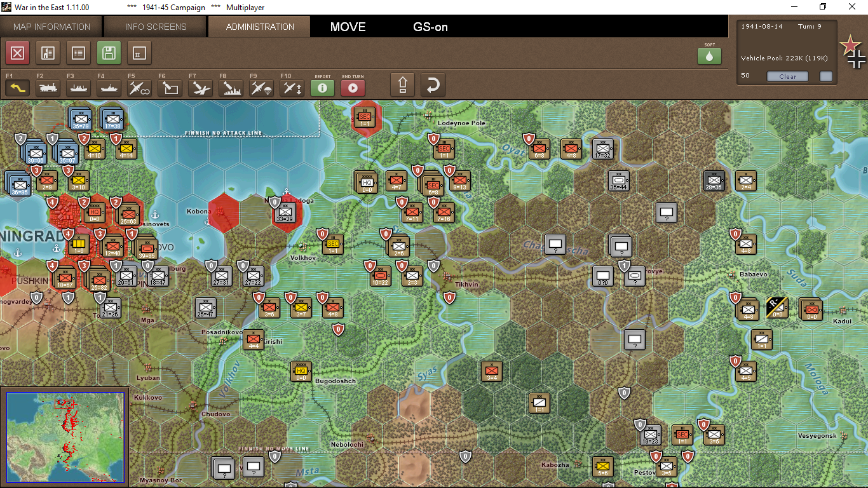868x488 pixels.
Task: Select F1 move mode arrow icon
Action: (x=18, y=88)
